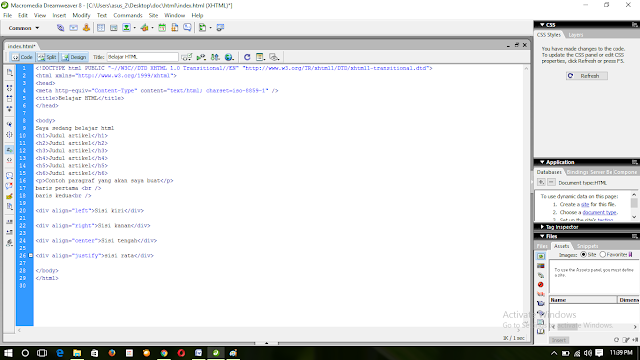Switch to Design view

pyautogui.click(x=74, y=57)
